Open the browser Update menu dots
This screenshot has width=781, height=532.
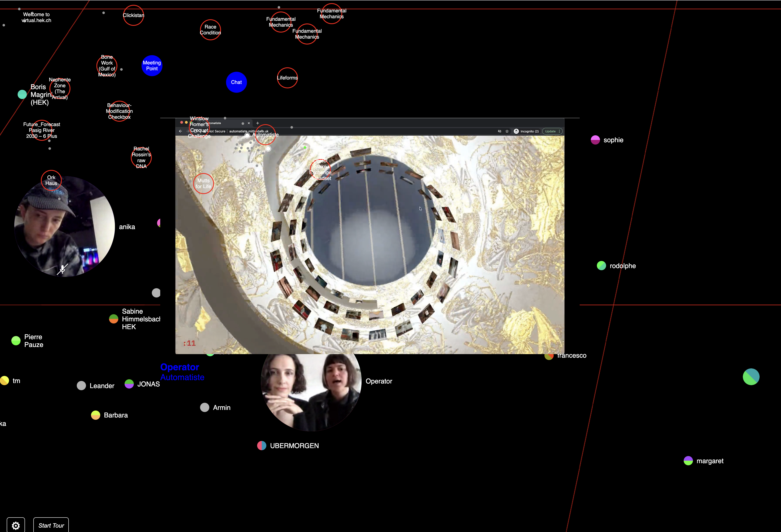point(560,131)
